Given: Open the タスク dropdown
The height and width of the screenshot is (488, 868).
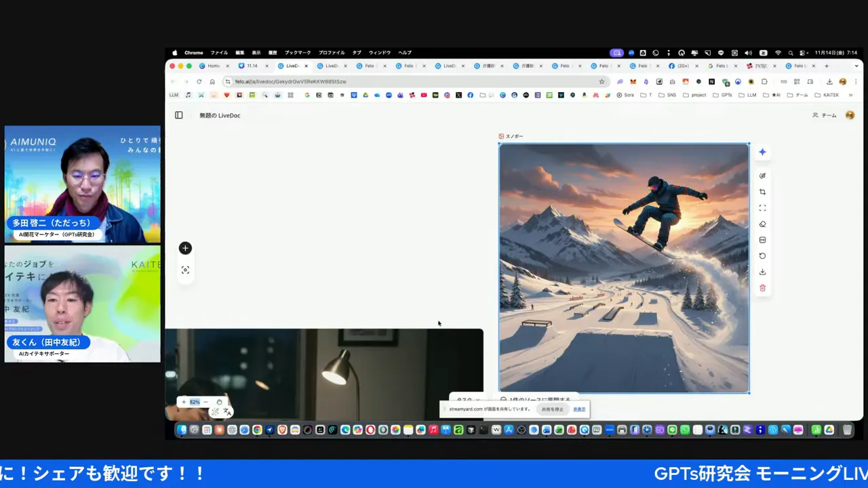Looking at the screenshot, I should tap(469, 400).
